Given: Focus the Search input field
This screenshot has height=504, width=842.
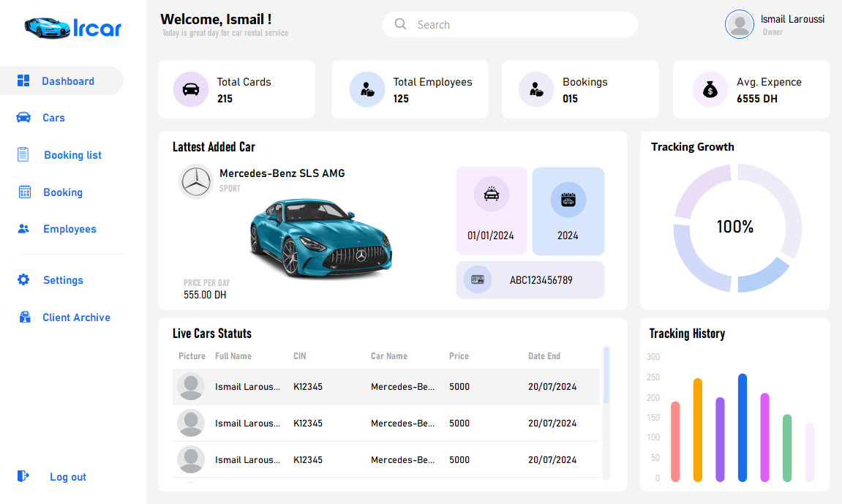Looking at the screenshot, I should (510, 25).
